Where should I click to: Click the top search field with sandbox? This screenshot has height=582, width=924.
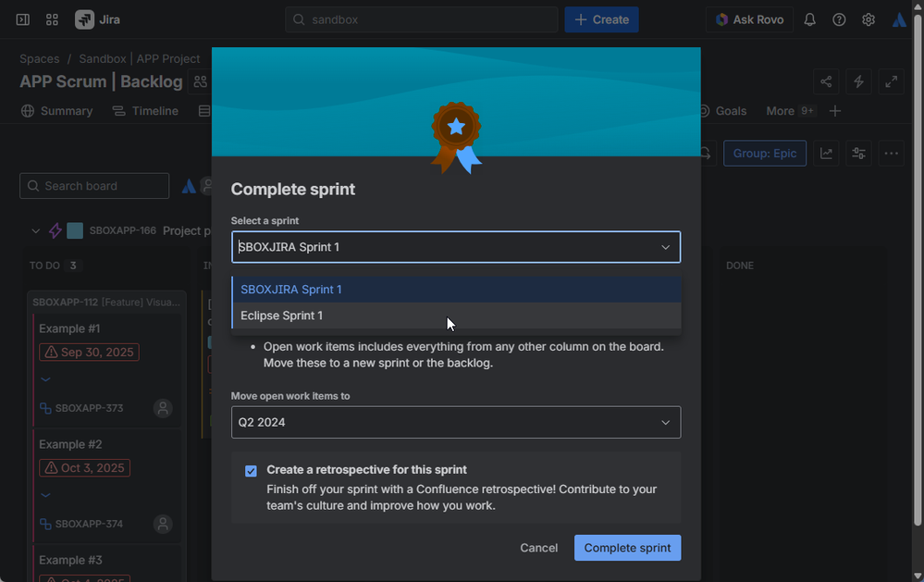422,19
